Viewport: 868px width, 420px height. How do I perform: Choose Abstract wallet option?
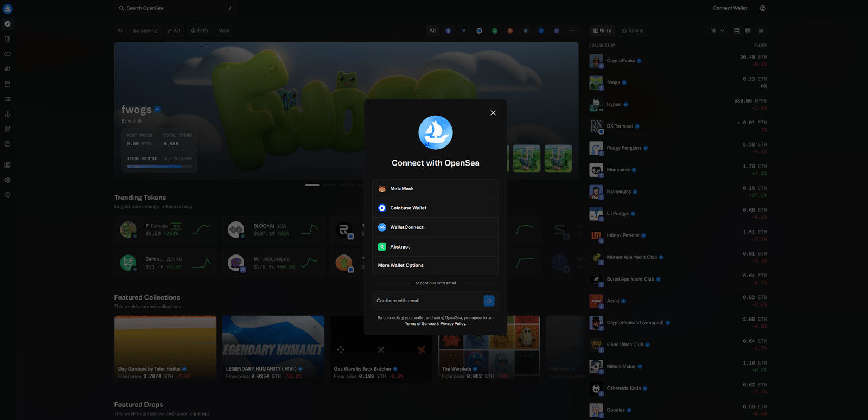point(435,246)
